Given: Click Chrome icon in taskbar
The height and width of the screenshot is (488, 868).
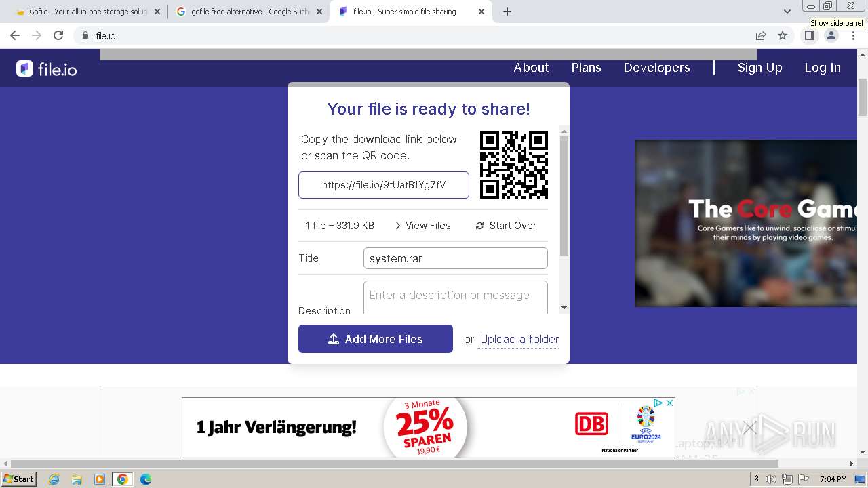Looking at the screenshot, I should tap(123, 479).
